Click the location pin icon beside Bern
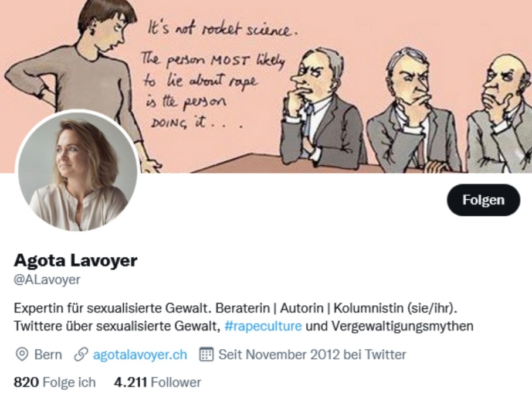Screen dimensions: 532x399 [x=22, y=354]
